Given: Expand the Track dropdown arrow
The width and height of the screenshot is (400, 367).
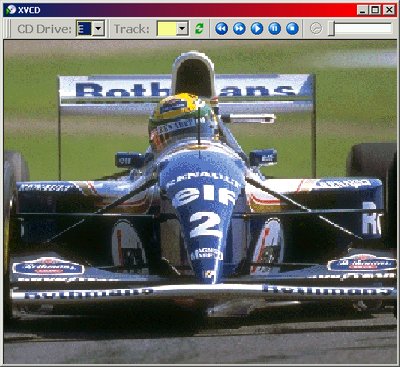Looking at the screenshot, I should pyautogui.click(x=182, y=29).
